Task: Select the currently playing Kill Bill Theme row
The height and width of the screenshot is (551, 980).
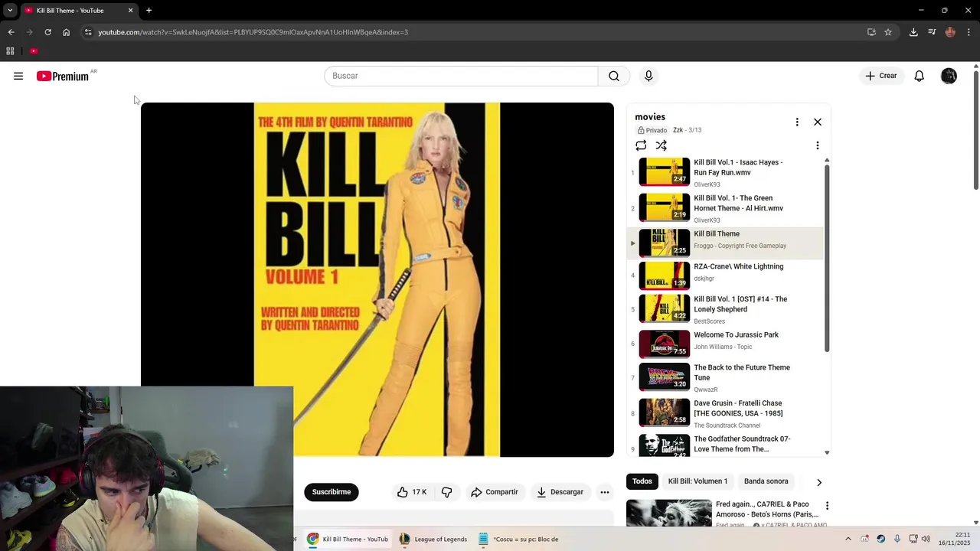Action: click(725, 243)
